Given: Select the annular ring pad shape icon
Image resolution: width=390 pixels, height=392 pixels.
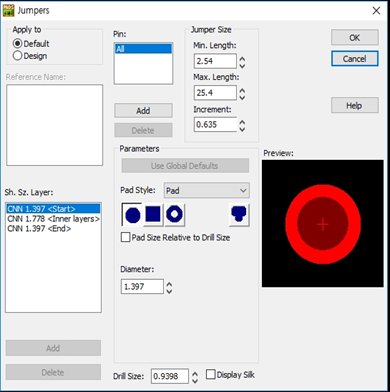Looking at the screenshot, I should [174, 215].
